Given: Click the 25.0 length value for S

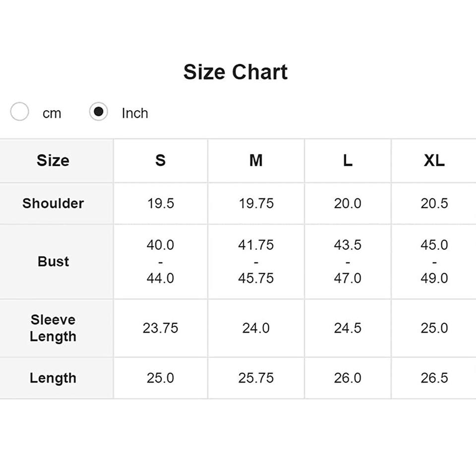Looking at the screenshot, I should click(x=160, y=378).
